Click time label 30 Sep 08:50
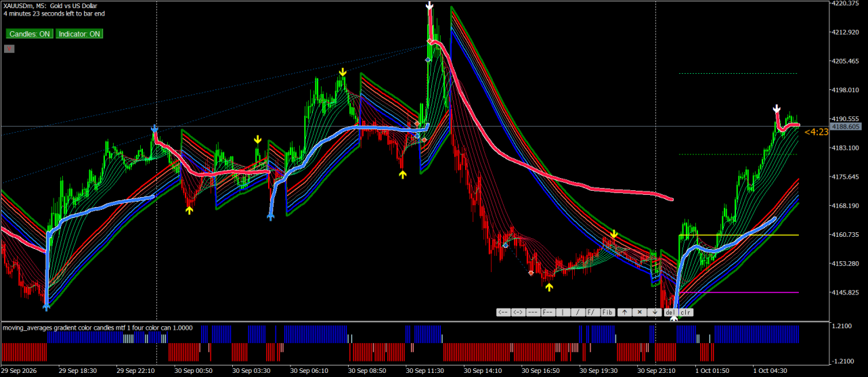The height and width of the screenshot is (377, 868). [x=368, y=371]
